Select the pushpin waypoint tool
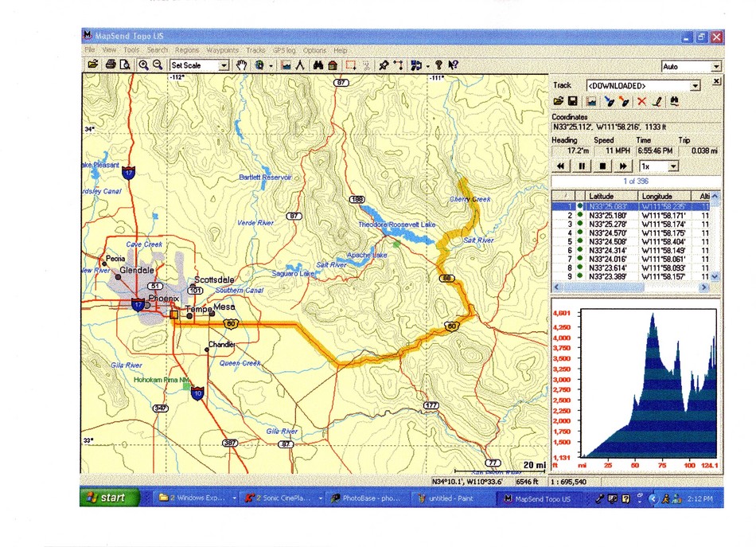 (x=384, y=65)
